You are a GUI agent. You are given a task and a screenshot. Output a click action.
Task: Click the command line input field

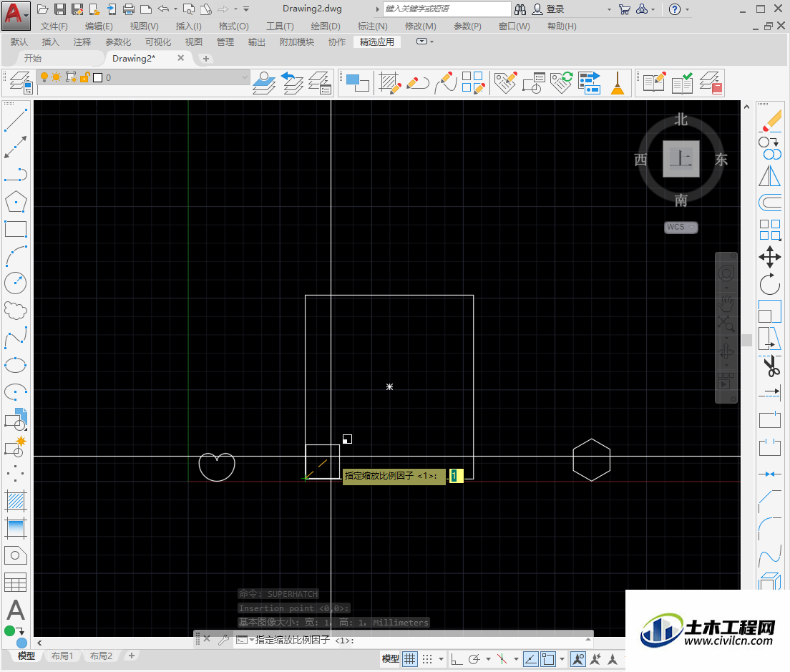[x=416, y=640]
